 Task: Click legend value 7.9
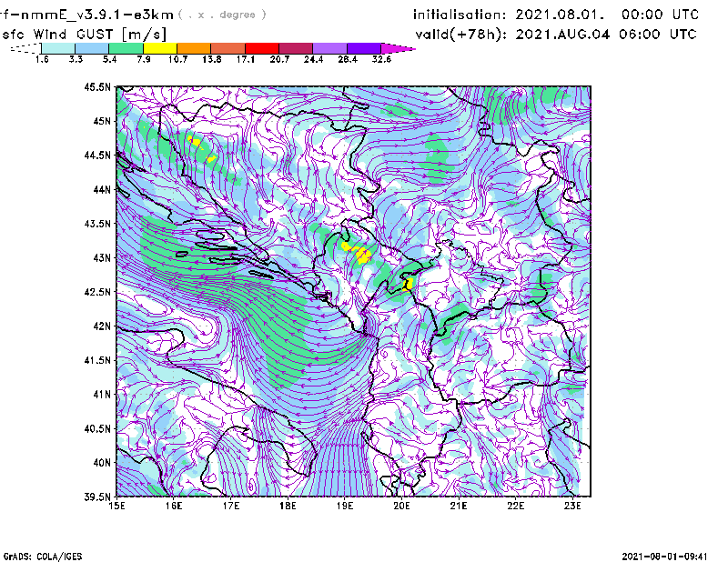[x=144, y=59]
